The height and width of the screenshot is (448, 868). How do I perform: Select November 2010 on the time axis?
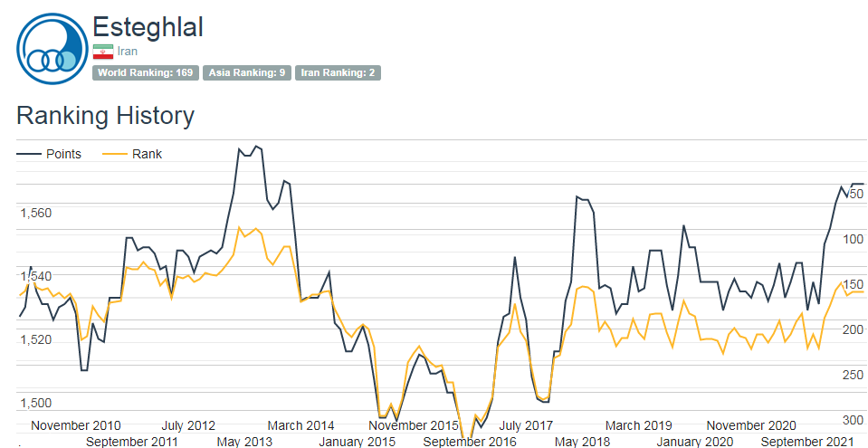point(76,425)
